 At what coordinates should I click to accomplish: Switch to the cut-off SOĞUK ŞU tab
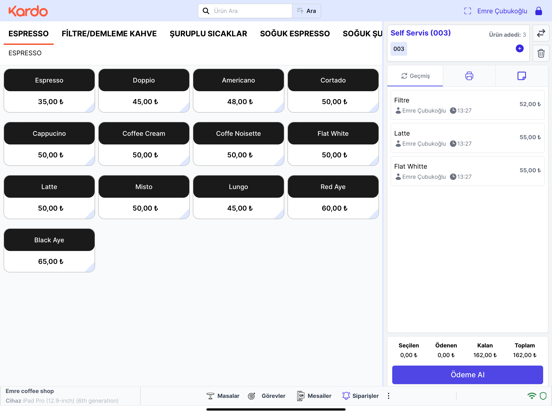(362, 33)
